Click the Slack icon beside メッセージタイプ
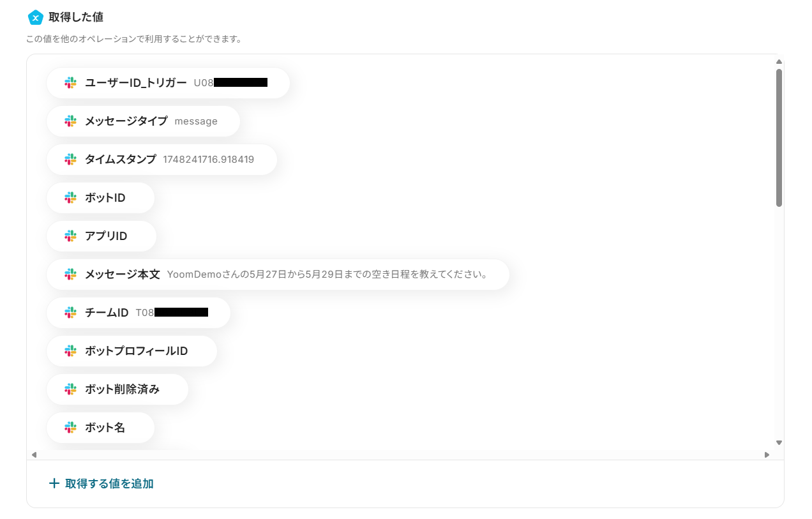 [x=70, y=121]
